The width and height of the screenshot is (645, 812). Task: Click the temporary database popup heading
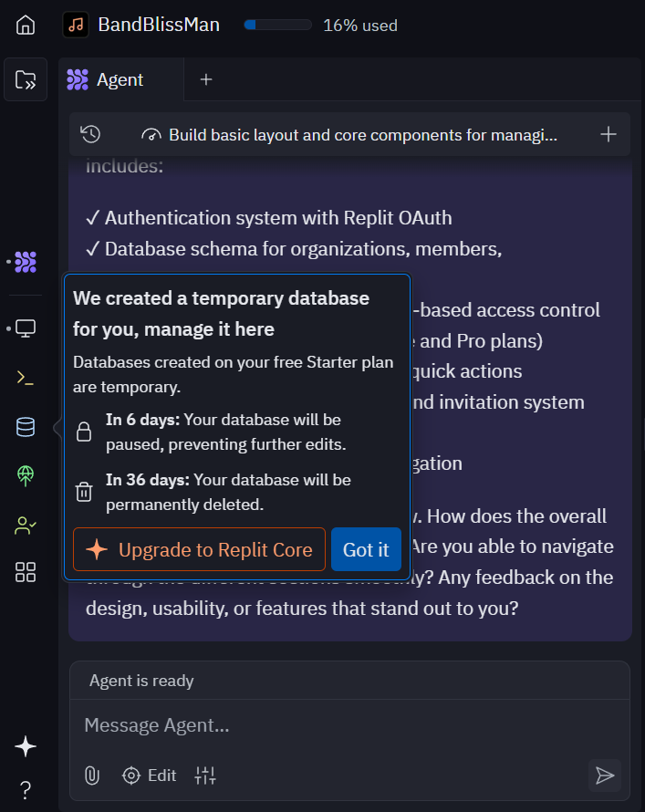(221, 314)
